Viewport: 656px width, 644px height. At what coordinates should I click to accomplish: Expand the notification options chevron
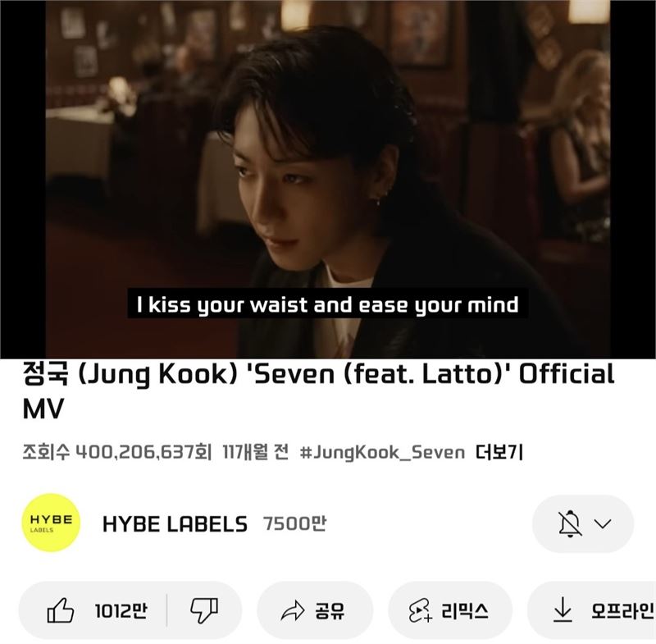(x=603, y=524)
